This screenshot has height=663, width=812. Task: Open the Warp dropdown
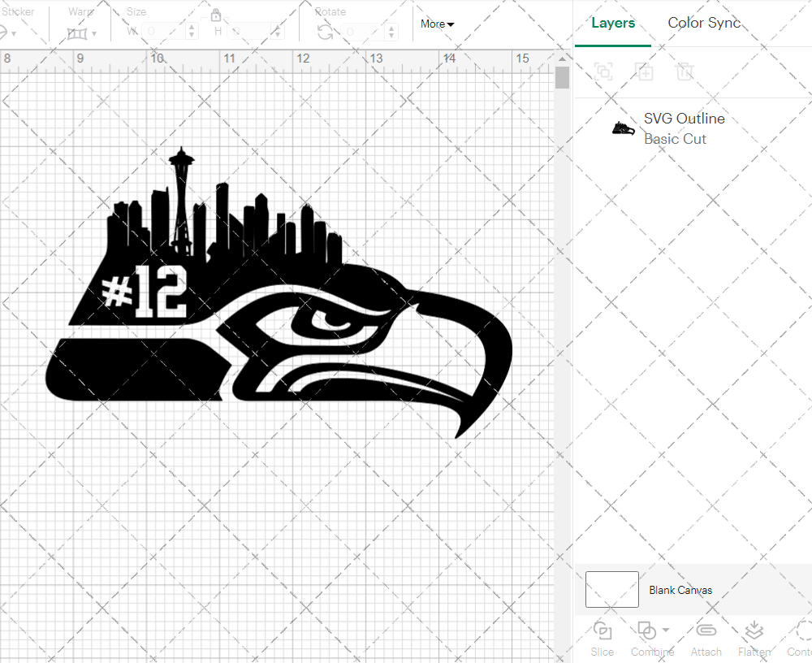tap(83, 32)
